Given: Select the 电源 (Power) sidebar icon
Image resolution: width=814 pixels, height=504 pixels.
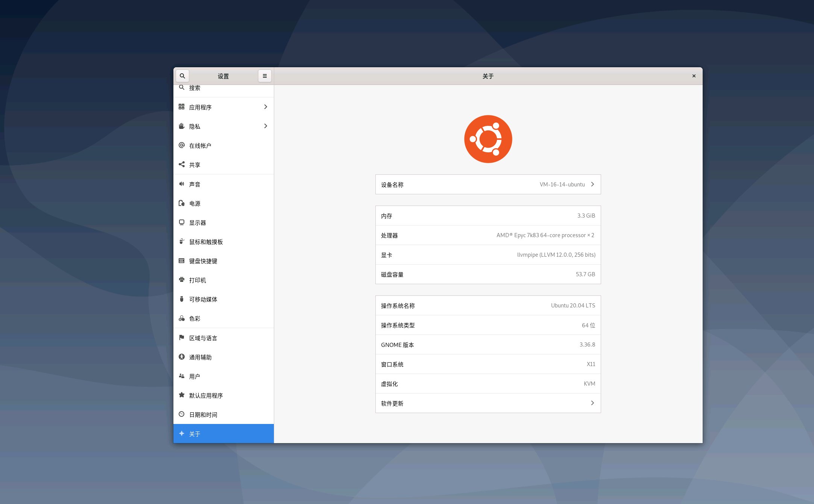Looking at the screenshot, I should tap(182, 203).
